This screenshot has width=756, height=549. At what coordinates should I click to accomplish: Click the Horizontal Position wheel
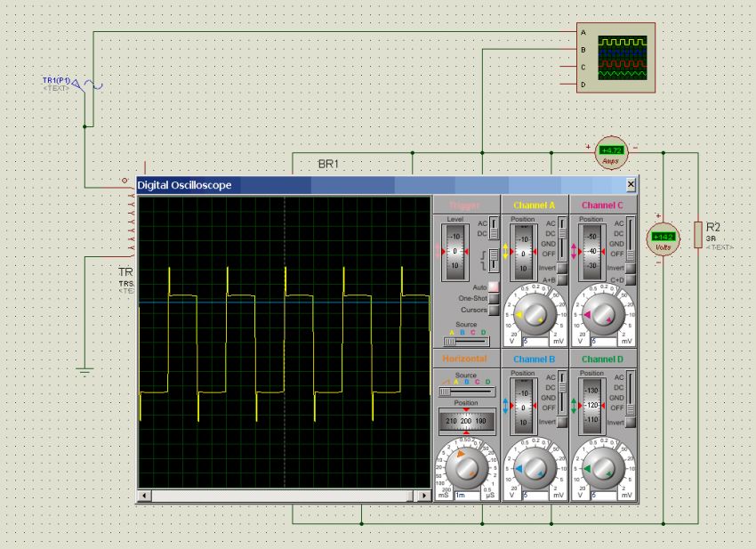(x=467, y=420)
